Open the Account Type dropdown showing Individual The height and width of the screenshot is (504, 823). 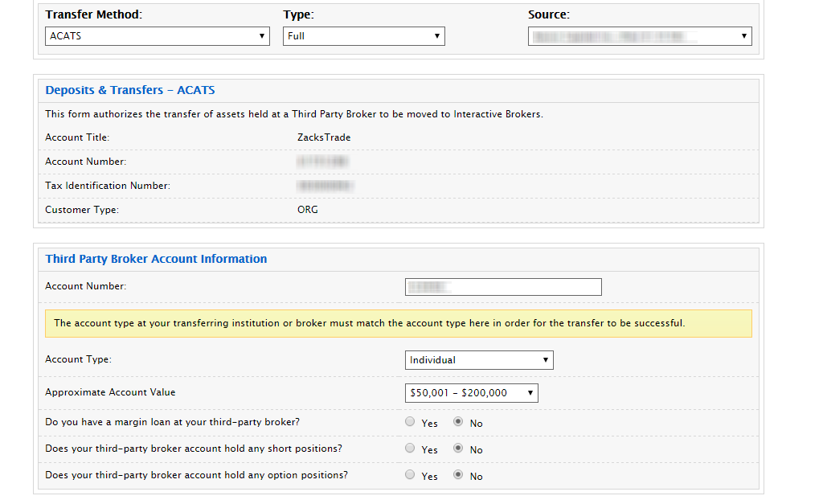click(x=478, y=360)
